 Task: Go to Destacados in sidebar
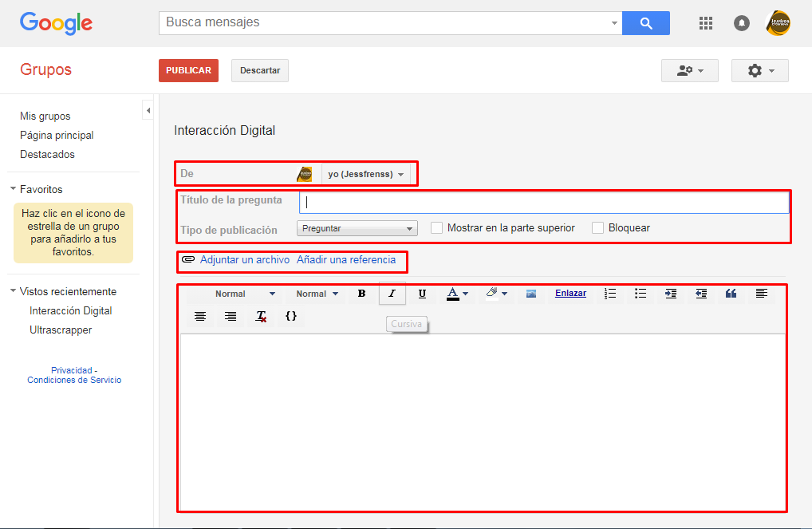47,155
